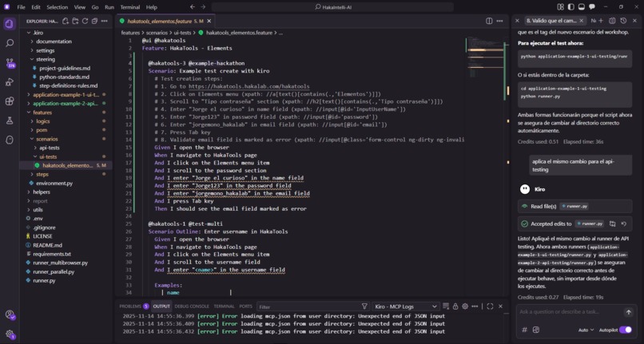Open the Extensions view

(10, 101)
